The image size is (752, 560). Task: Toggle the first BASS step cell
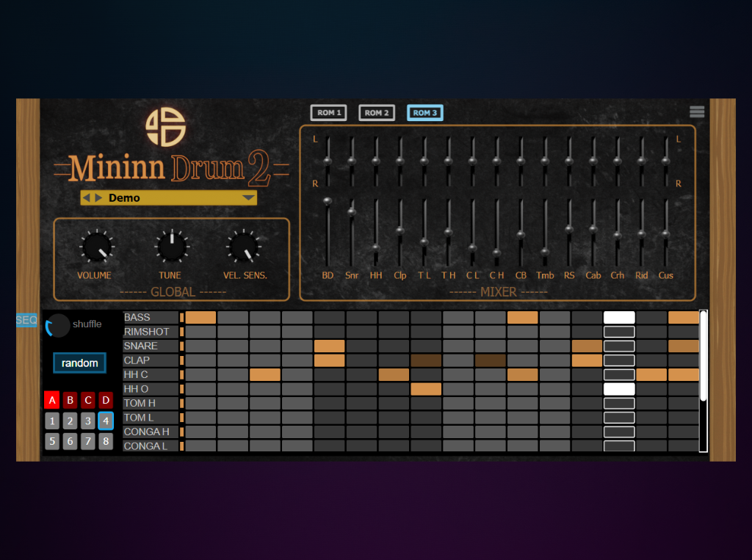200,317
